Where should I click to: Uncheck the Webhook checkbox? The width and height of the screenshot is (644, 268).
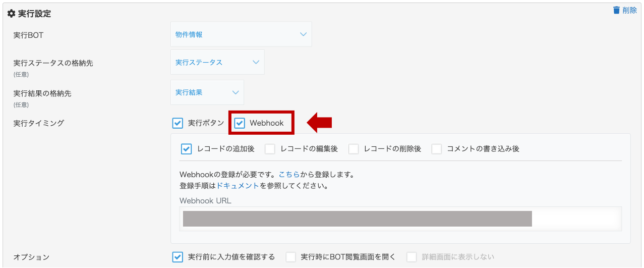pyautogui.click(x=240, y=123)
